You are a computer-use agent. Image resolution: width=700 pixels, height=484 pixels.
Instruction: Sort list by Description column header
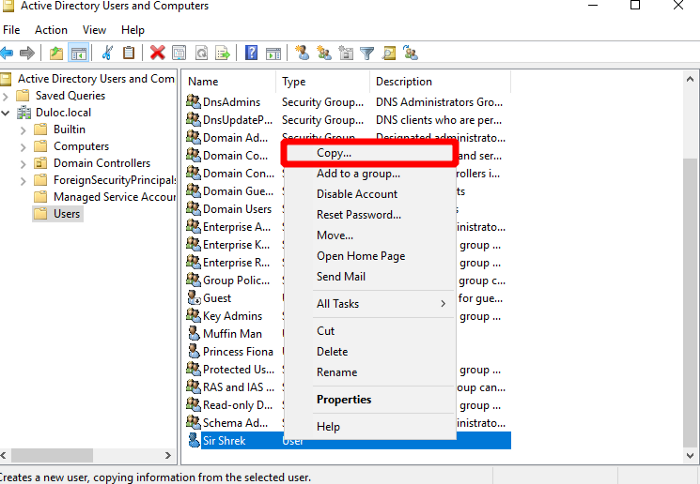pyautogui.click(x=441, y=82)
